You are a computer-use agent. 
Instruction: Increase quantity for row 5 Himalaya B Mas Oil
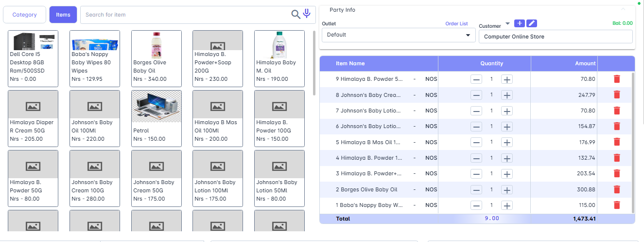(507, 142)
